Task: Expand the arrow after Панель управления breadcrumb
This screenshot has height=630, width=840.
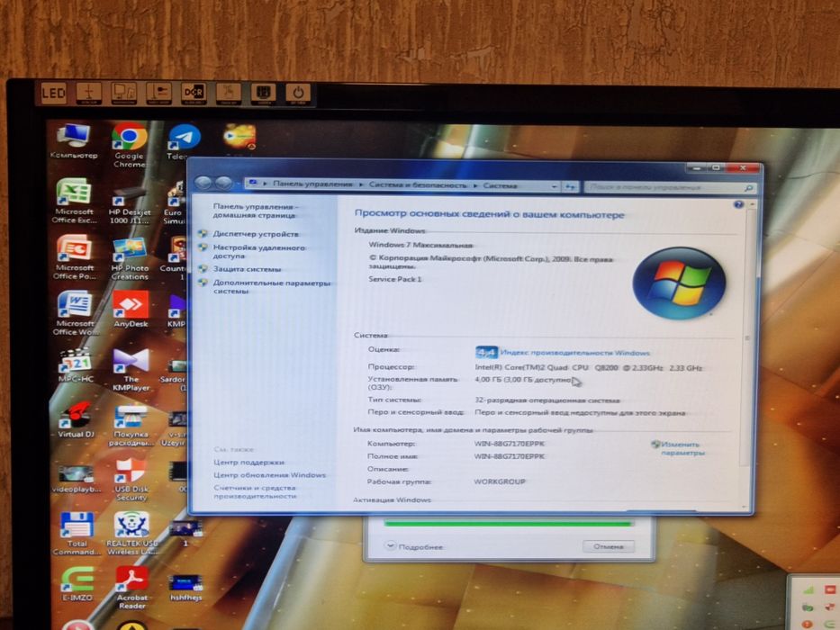Action: click(x=361, y=184)
